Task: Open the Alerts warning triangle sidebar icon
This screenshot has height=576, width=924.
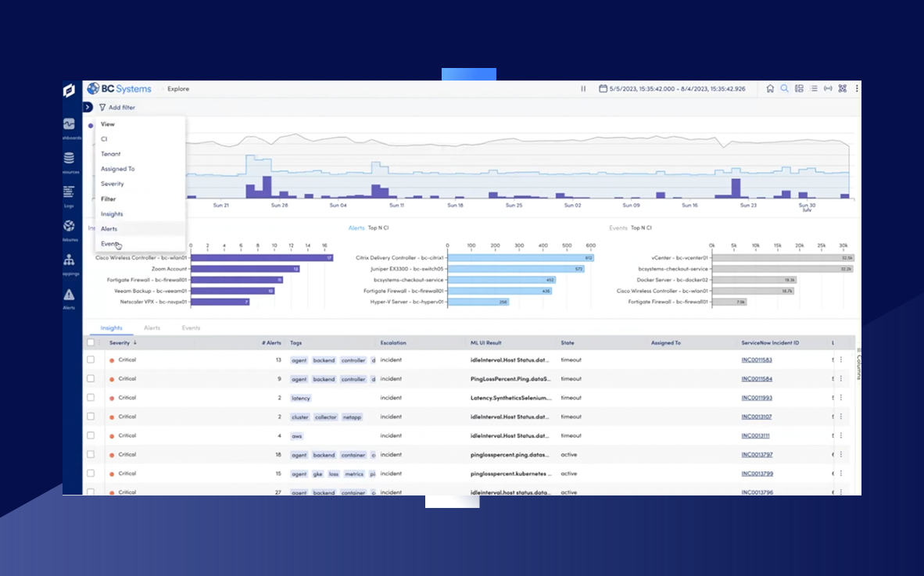Action: [69, 295]
